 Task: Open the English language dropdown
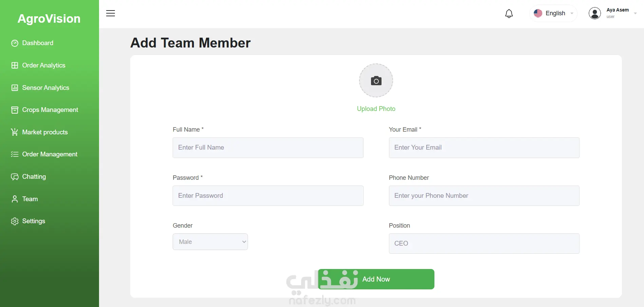(x=553, y=13)
